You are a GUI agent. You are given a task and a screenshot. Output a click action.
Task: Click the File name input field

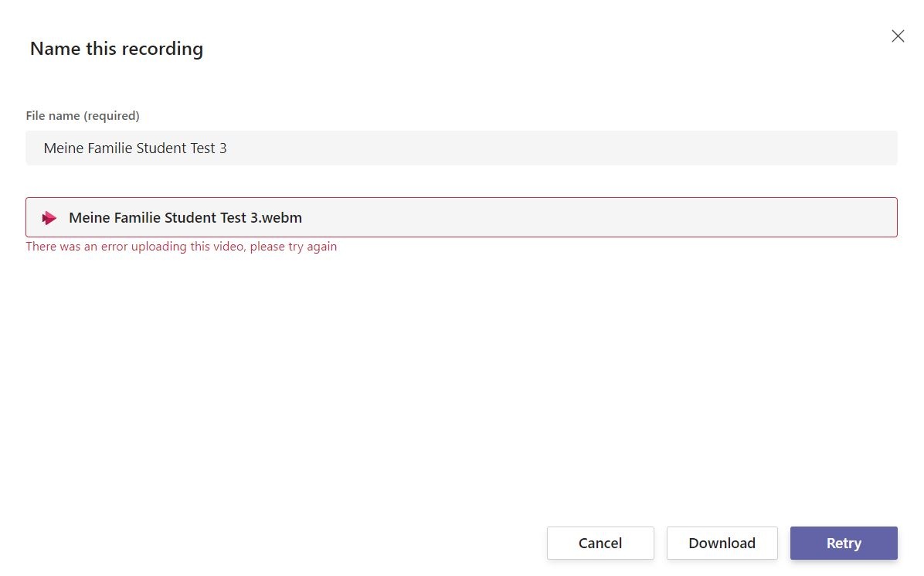click(461, 148)
